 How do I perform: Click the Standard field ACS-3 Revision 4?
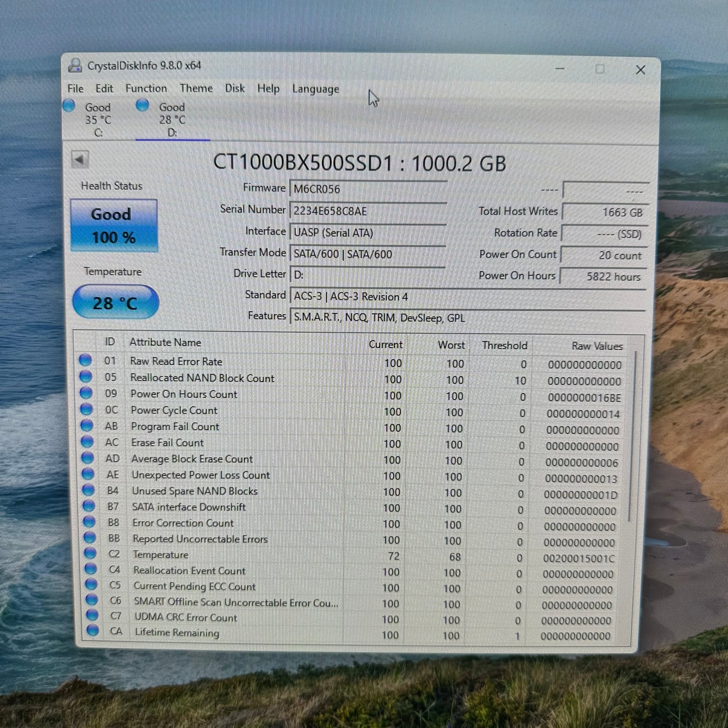tap(467, 297)
